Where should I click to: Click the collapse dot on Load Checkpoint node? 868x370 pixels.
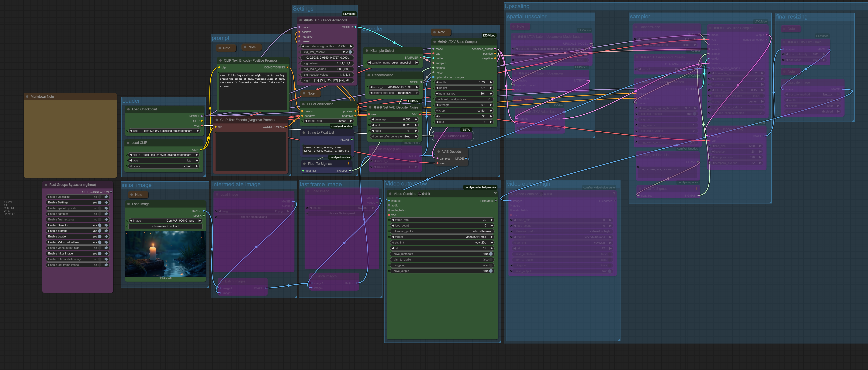[128, 109]
